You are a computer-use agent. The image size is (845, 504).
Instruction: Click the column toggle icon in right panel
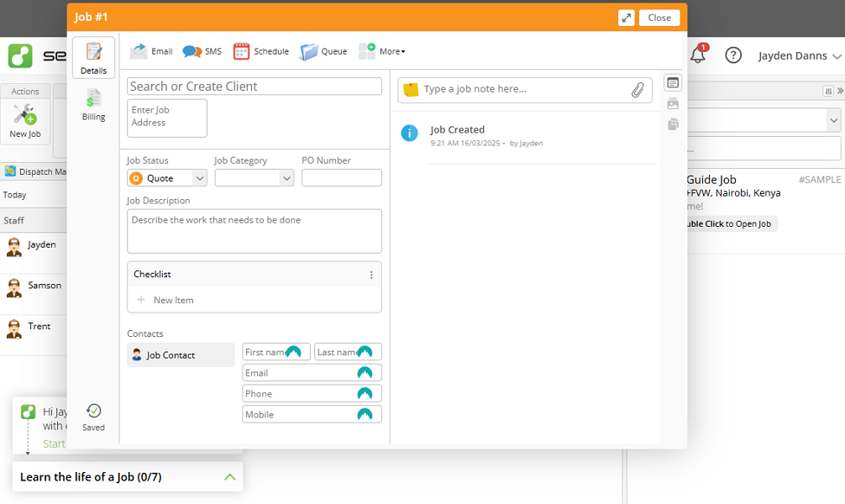828,91
